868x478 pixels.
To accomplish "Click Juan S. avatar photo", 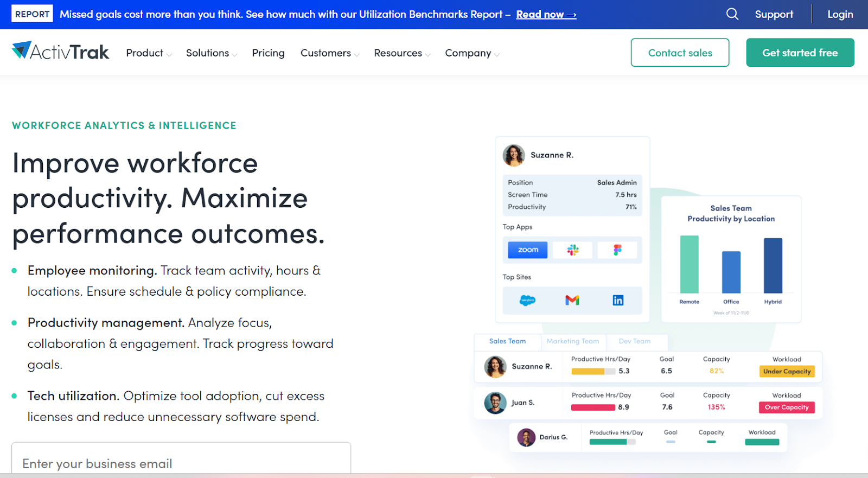I will (x=495, y=403).
